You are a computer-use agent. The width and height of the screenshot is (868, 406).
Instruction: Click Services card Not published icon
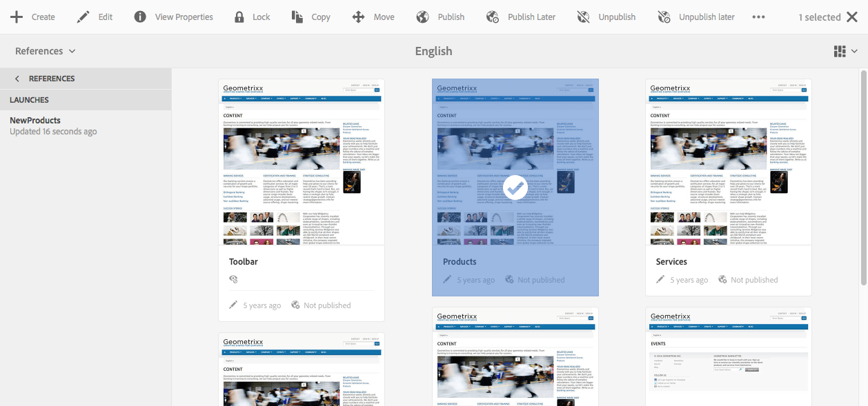coord(722,279)
